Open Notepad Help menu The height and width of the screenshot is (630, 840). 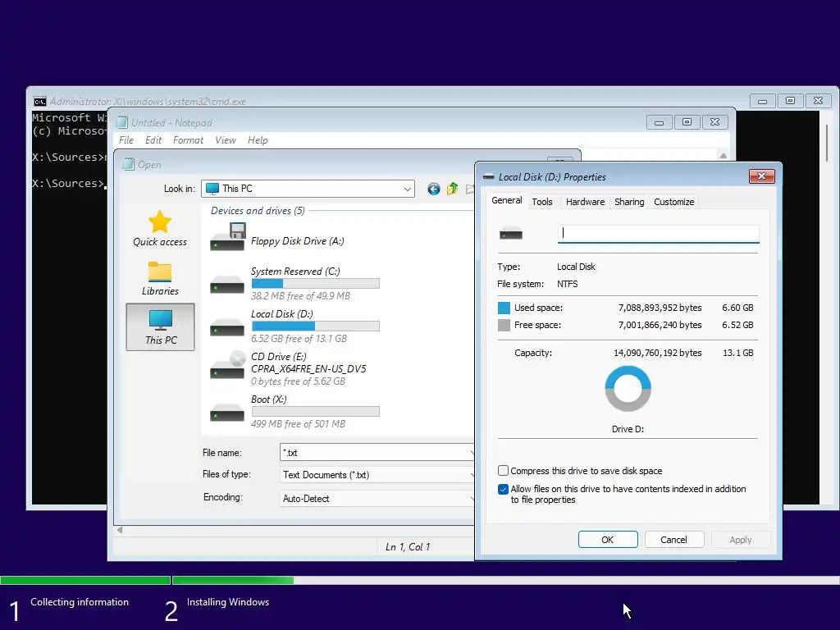(x=258, y=139)
